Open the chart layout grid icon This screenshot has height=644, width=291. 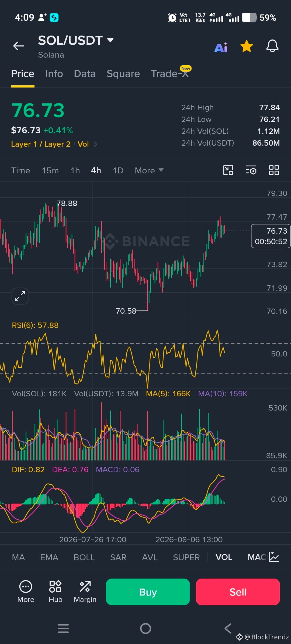[x=274, y=170]
